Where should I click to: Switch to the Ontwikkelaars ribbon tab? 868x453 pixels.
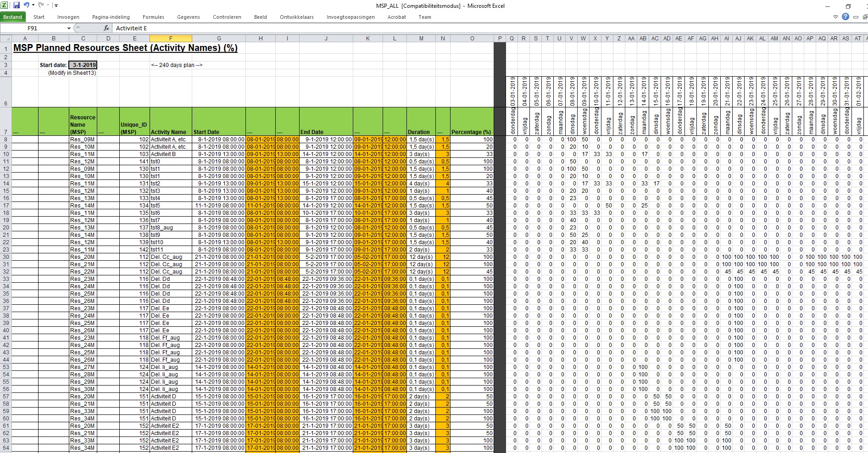pos(297,17)
